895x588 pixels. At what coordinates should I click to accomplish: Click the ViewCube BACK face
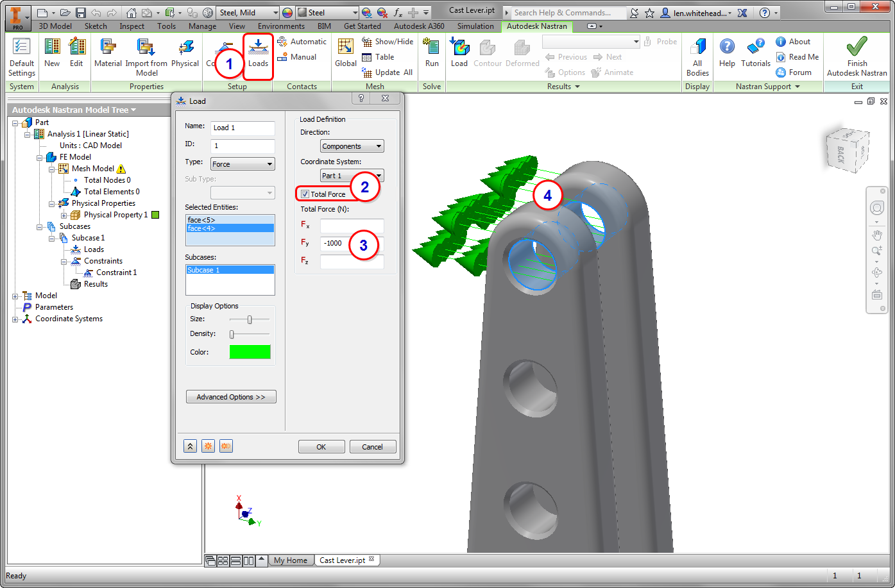(x=840, y=154)
